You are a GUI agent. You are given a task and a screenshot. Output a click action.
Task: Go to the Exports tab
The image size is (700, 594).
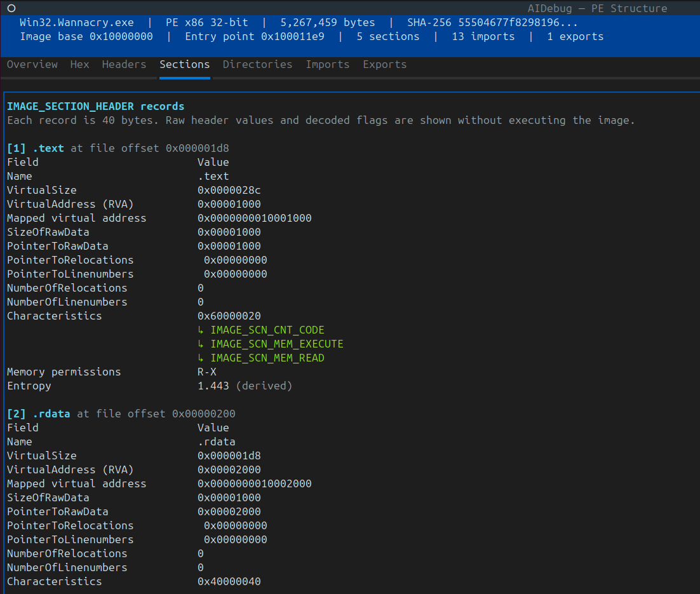[x=385, y=64]
